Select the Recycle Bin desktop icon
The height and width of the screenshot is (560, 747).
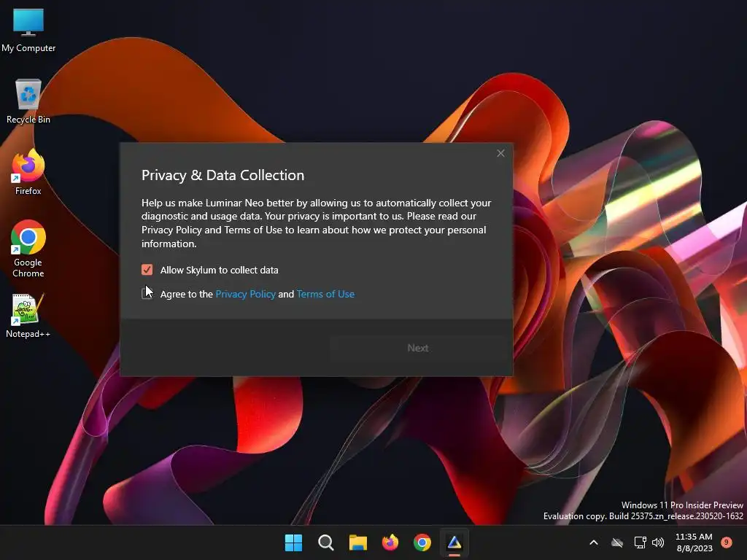(x=28, y=101)
